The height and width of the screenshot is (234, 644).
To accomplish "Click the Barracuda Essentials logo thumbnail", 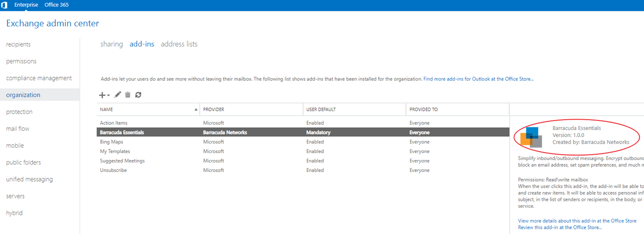I will coord(531,137).
